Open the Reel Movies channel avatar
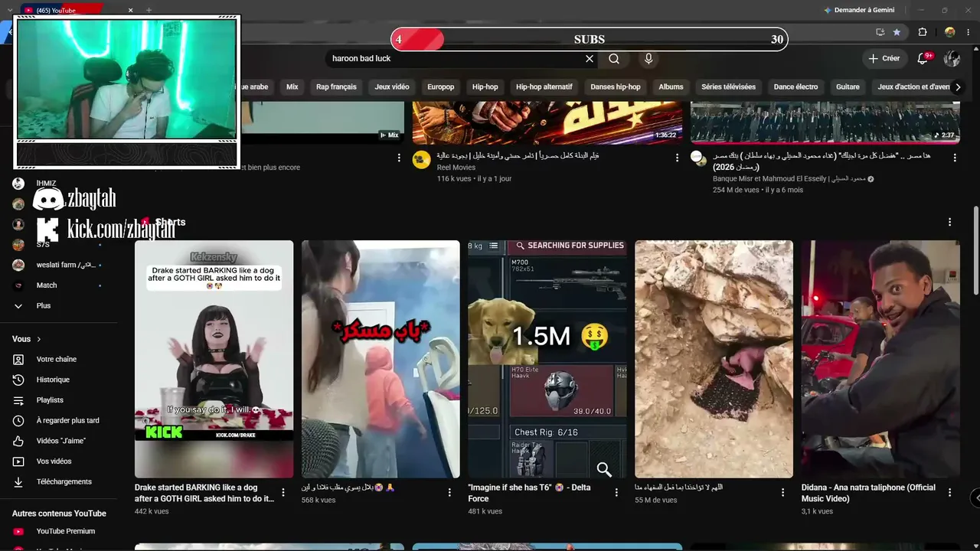 click(421, 159)
